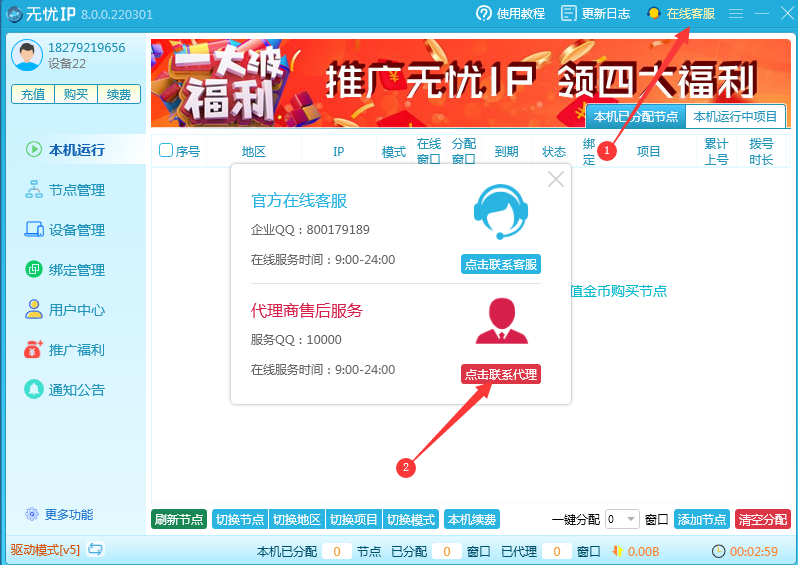The height and width of the screenshot is (565, 798).
Task: Click the 刷新节点 button
Action: (179, 519)
